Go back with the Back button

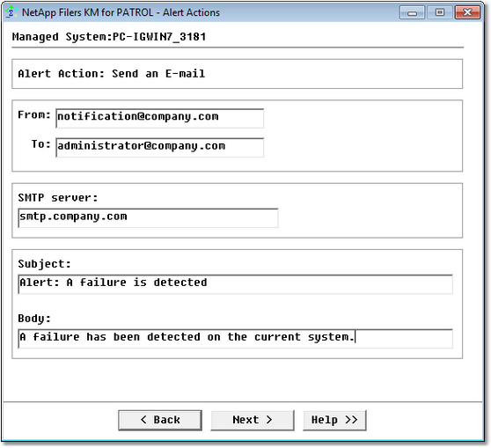tap(160, 420)
